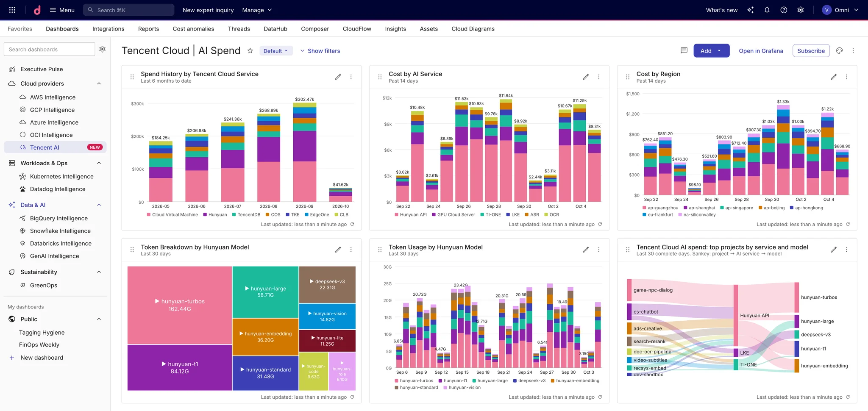Viewport: 868px width, 411px height.
Task: Open Cost by AI Service widget options menu
Action: tap(599, 77)
